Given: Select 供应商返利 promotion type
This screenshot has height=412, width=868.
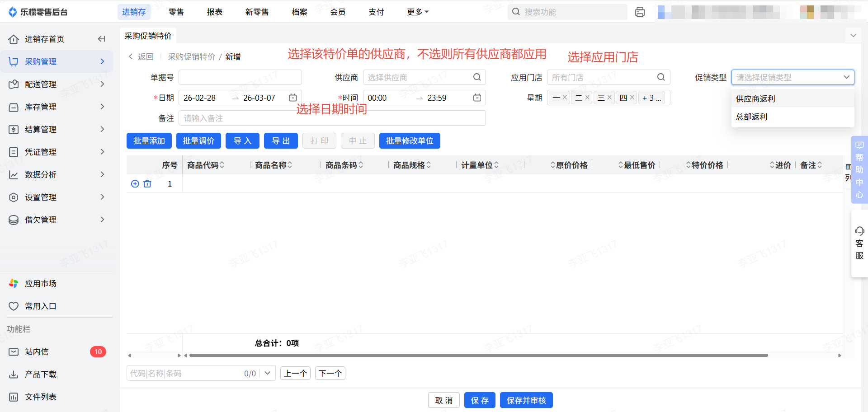Looking at the screenshot, I should pyautogui.click(x=793, y=98).
